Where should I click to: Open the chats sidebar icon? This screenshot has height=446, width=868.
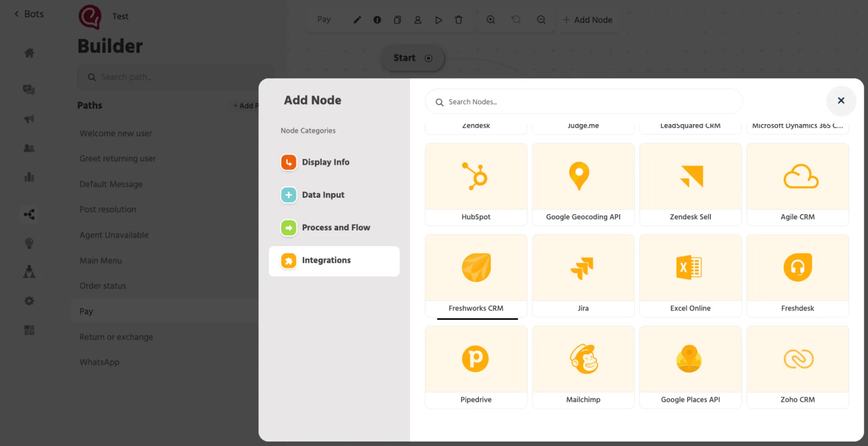click(29, 90)
